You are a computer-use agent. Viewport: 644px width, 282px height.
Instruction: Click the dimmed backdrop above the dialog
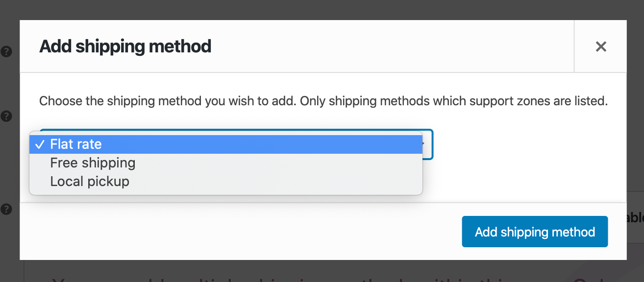tap(322, 10)
